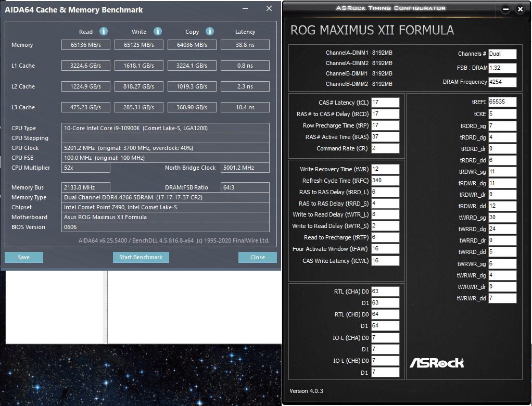
Task: Click the RTL (CHB) D0 field showing 64
Action: tap(385, 314)
